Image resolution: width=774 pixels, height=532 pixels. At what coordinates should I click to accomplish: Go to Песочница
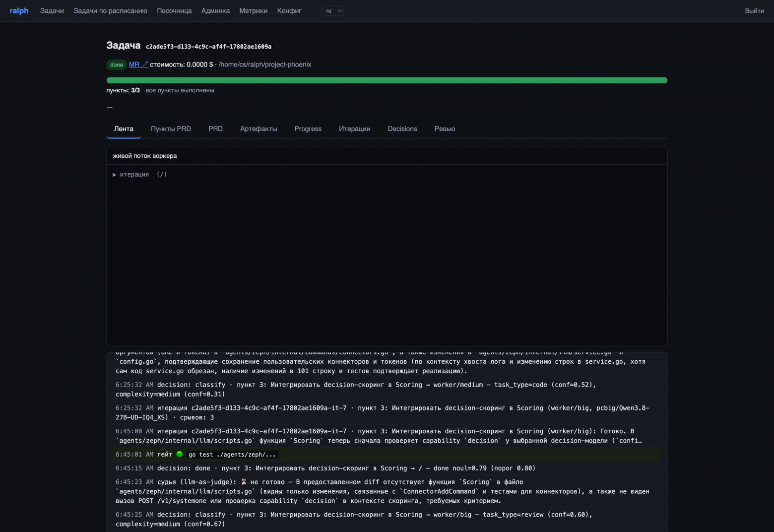coord(174,11)
